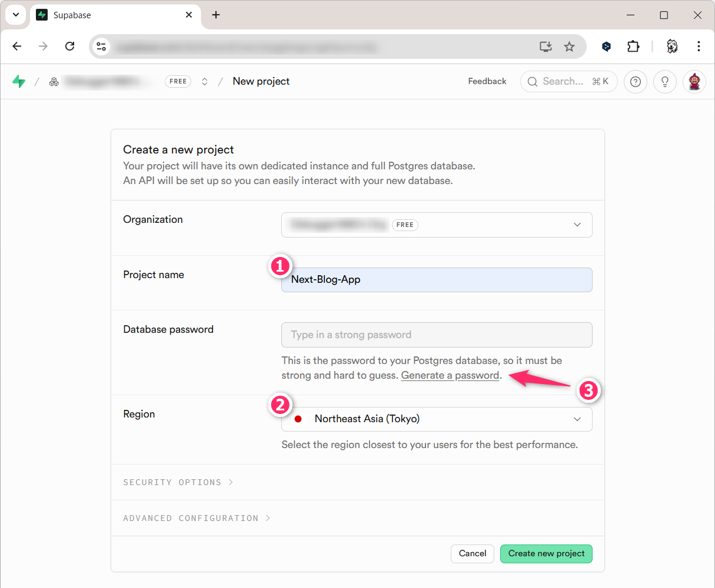Focus the Database password field
Image resolution: width=715 pixels, height=588 pixels.
click(437, 335)
